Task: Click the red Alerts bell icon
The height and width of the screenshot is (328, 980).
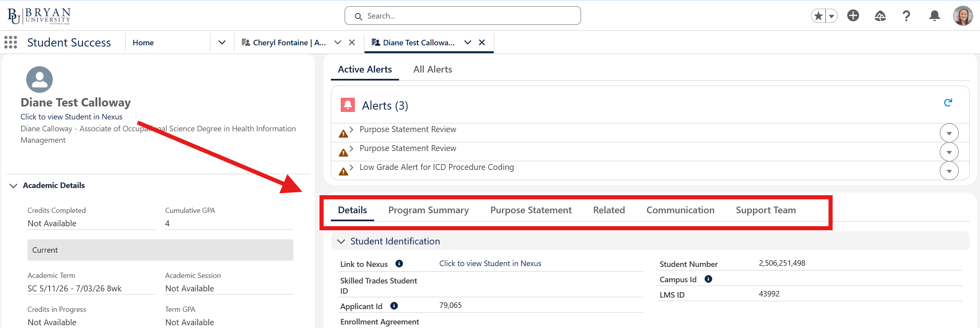Action: tap(348, 105)
